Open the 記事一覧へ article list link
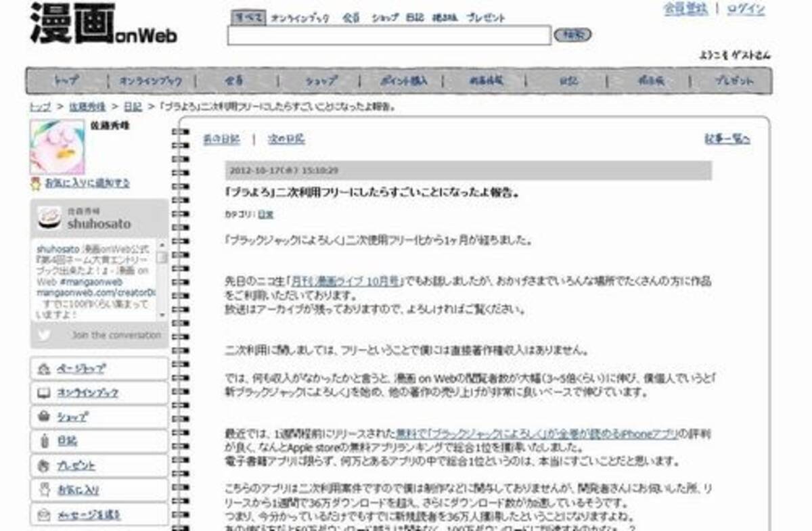812x531 pixels. click(x=727, y=139)
